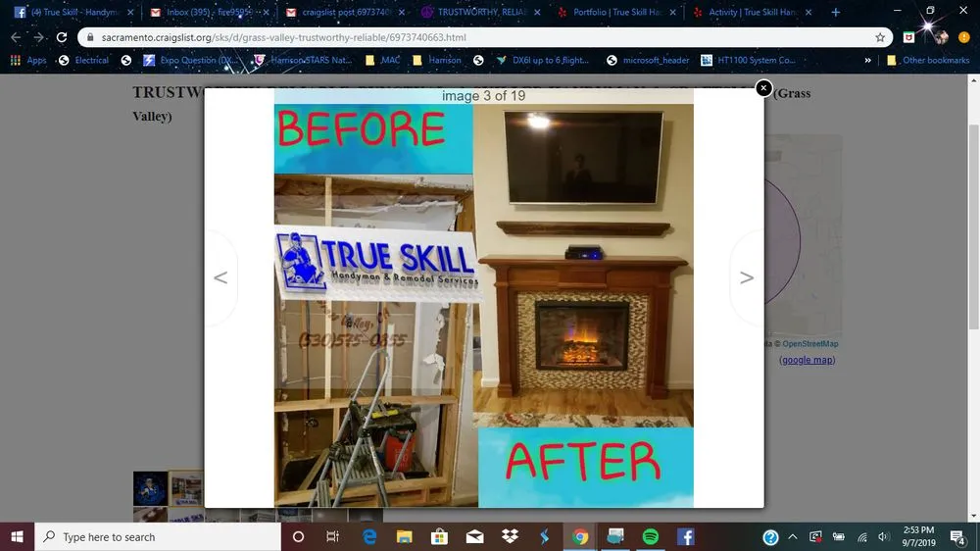Click the Chrome taskbar icon

580,536
